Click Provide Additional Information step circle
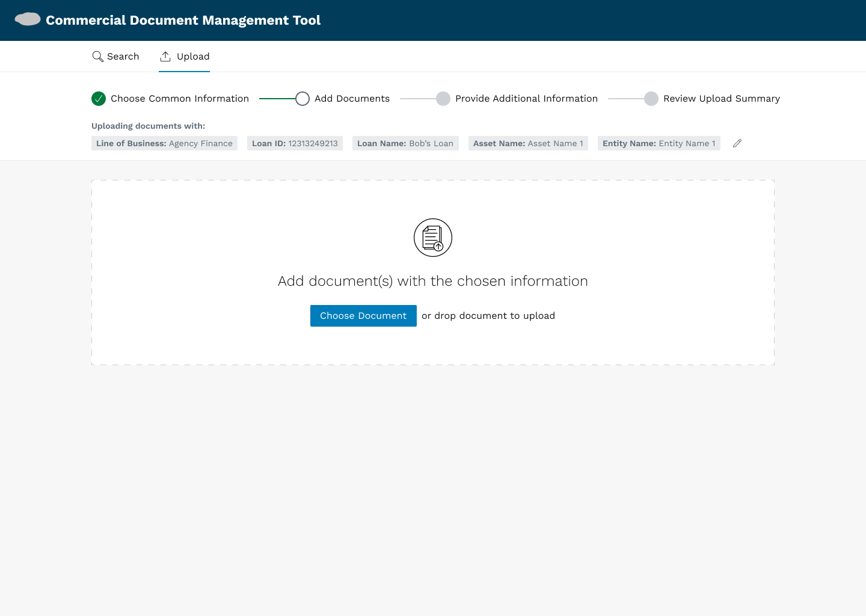The height and width of the screenshot is (616, 866). click(x=443, y=99)
